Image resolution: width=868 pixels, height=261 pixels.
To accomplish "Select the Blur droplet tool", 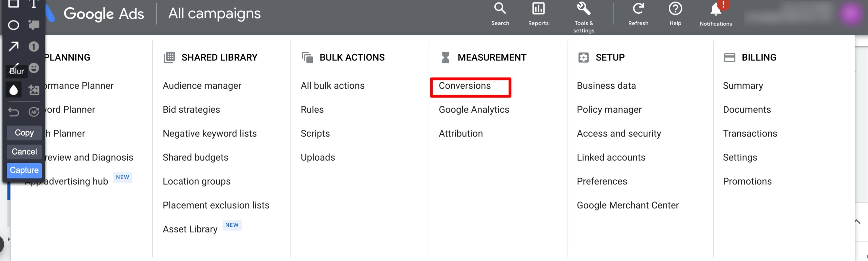I will (x=14, y=90).
